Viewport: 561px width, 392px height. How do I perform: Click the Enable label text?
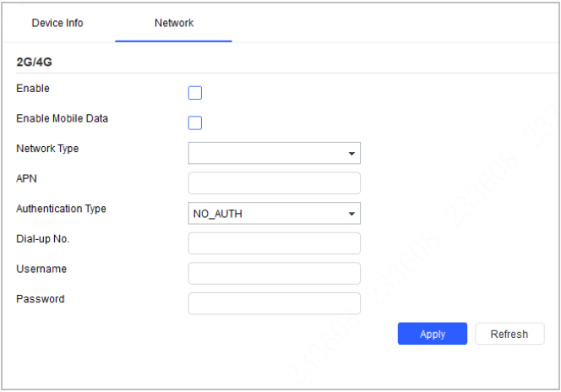33,89
